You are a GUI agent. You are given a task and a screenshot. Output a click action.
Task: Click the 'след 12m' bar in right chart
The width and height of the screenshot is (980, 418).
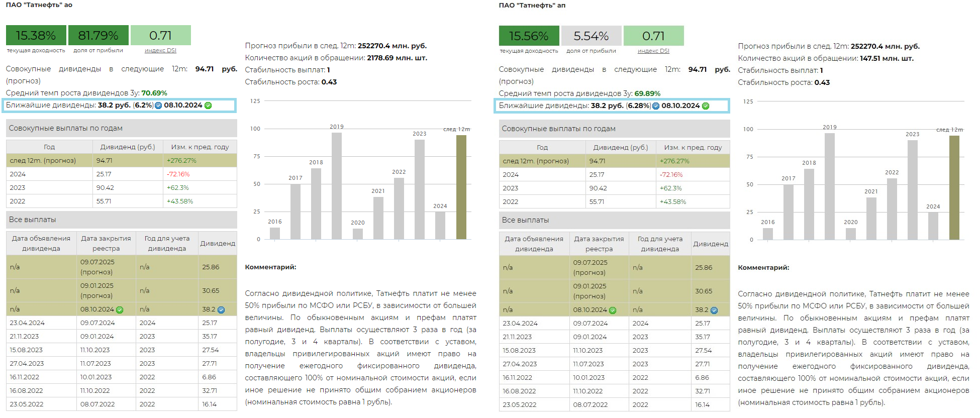pos(954,187)
